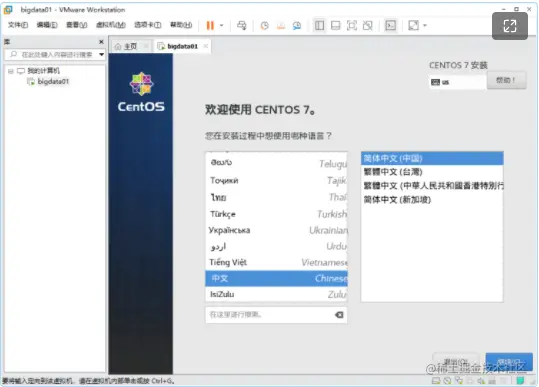Click the send Ctrl+Alt+Del icon
The image size is (539, 387).
pos(242,25)
